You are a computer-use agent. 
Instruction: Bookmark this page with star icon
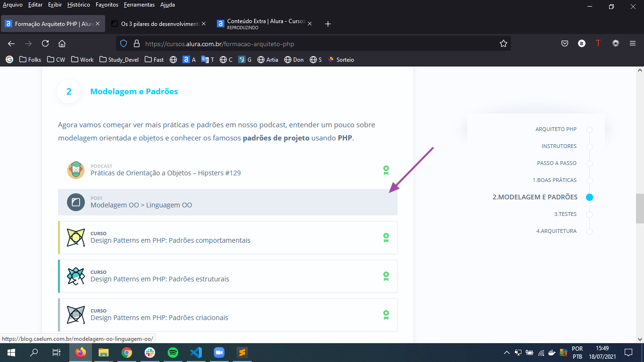pyautogui.click(x=504, y=43)
